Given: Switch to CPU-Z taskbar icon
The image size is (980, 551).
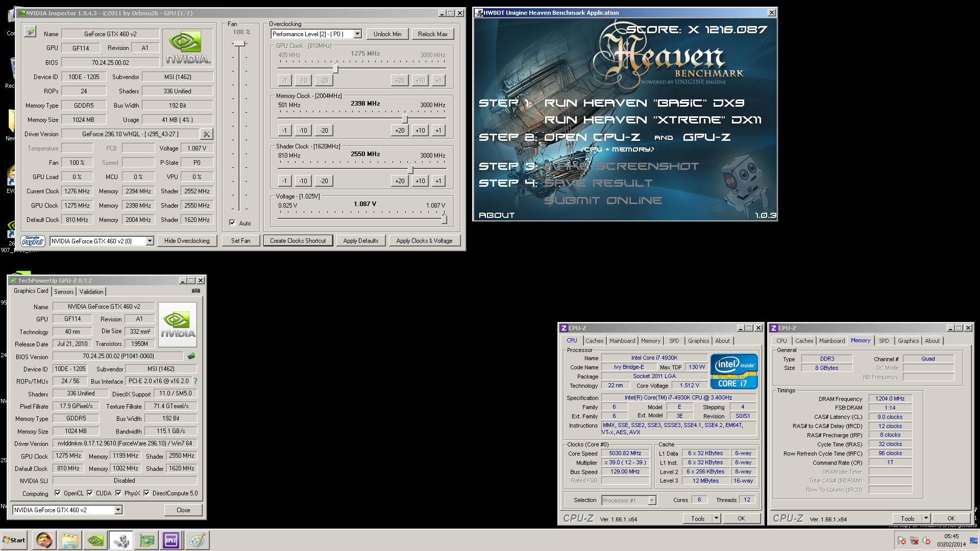Looking at the screenshot, I should [171, 540].
